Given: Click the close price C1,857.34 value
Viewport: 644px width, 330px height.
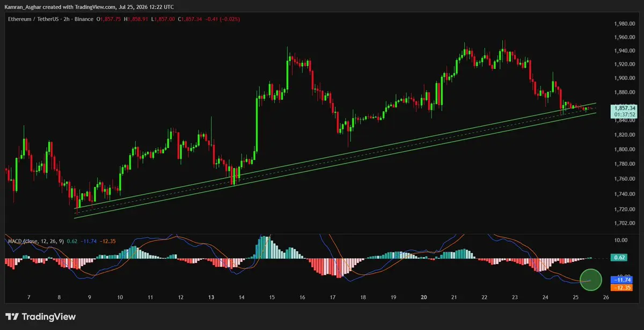Looking at the screenshot, I should click(x=191, y=19).
